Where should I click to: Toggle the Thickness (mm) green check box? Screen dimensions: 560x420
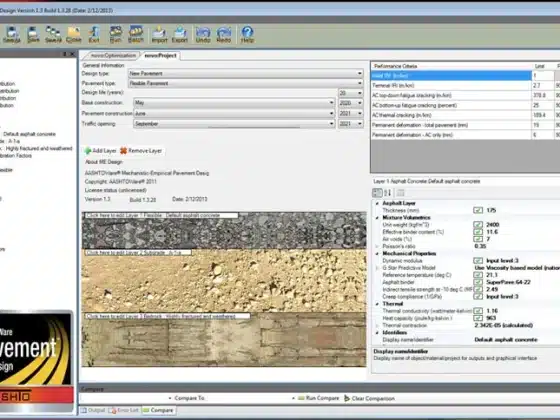478,210
